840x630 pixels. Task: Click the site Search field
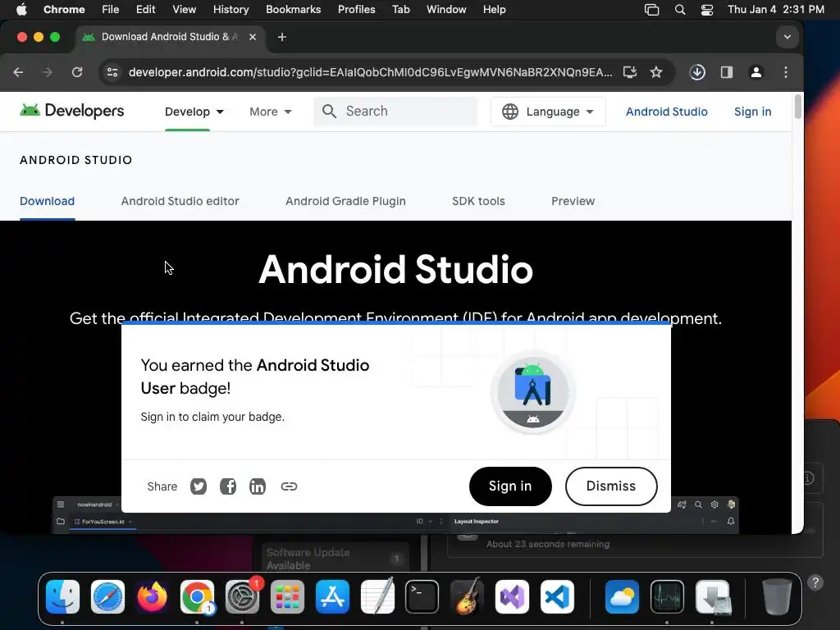tap(395, 112)
